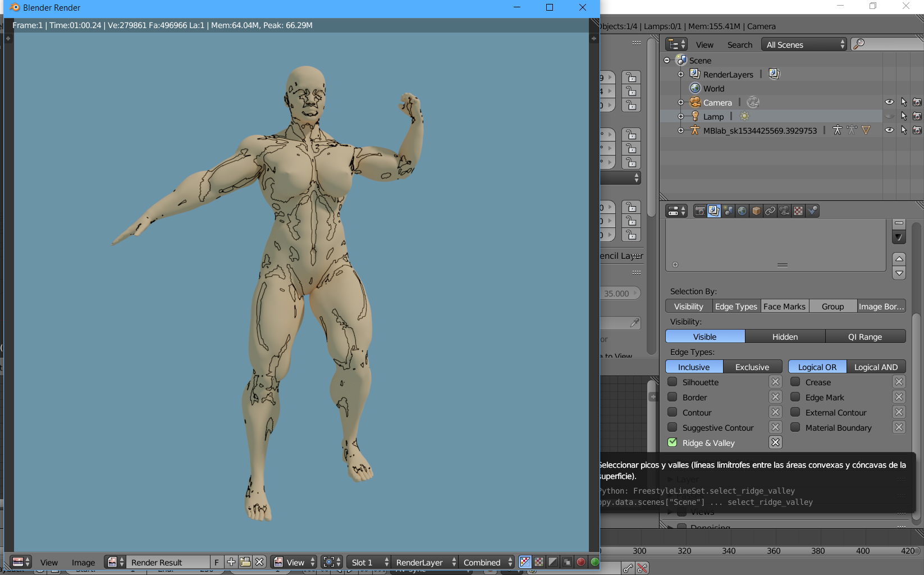Enable the Silhouette edge type checkbox
The width and height of the screenshot is (924, 575).
pyautogui.click(x=673, y=382)
